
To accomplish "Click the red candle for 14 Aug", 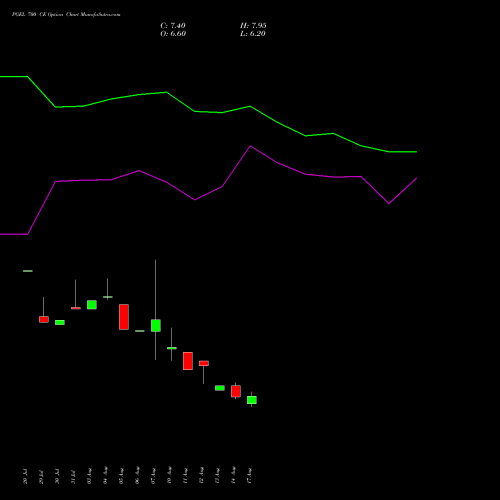I will [236, 391].
